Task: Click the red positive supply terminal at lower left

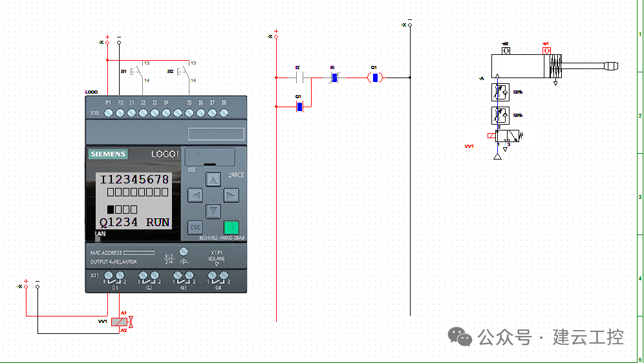Action: (x=26, y=287)
